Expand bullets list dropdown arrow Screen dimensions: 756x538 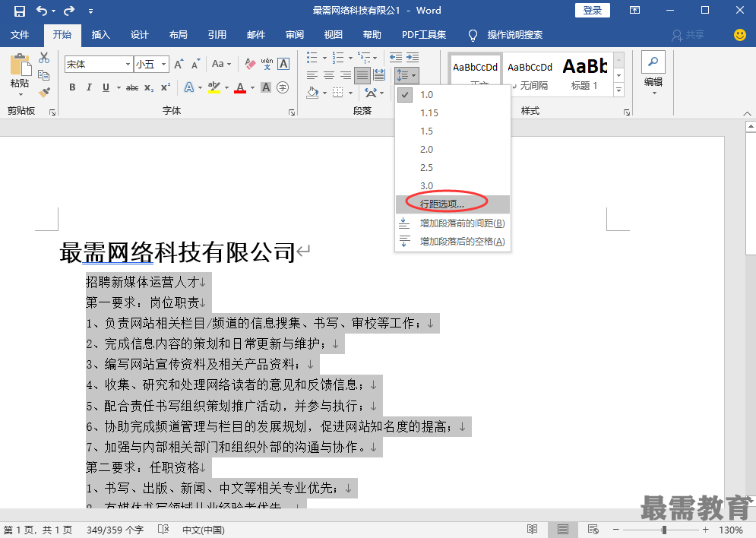324,59
